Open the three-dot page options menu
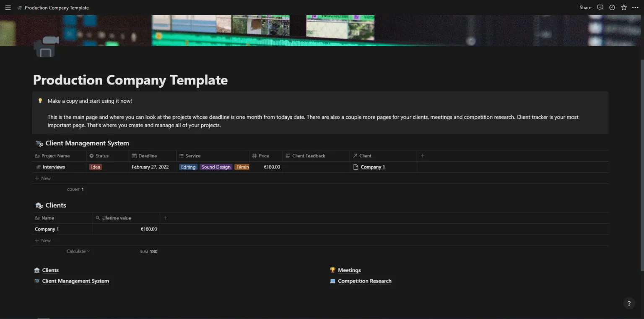The height and width of the screenshot is (319, 644). (635, 8)
